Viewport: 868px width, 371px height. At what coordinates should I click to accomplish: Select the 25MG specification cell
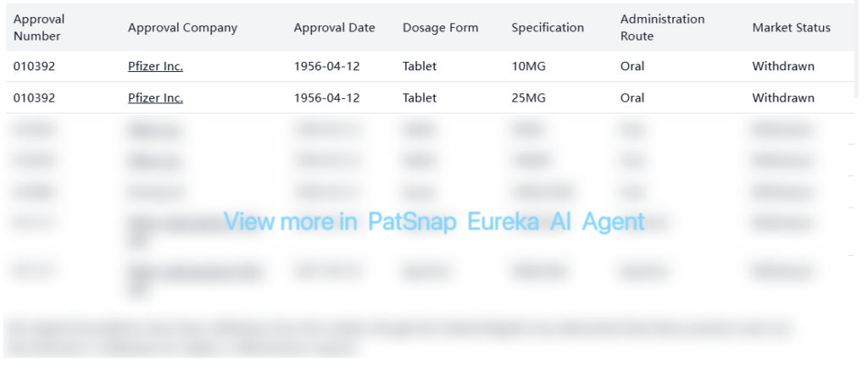(528, 97)
